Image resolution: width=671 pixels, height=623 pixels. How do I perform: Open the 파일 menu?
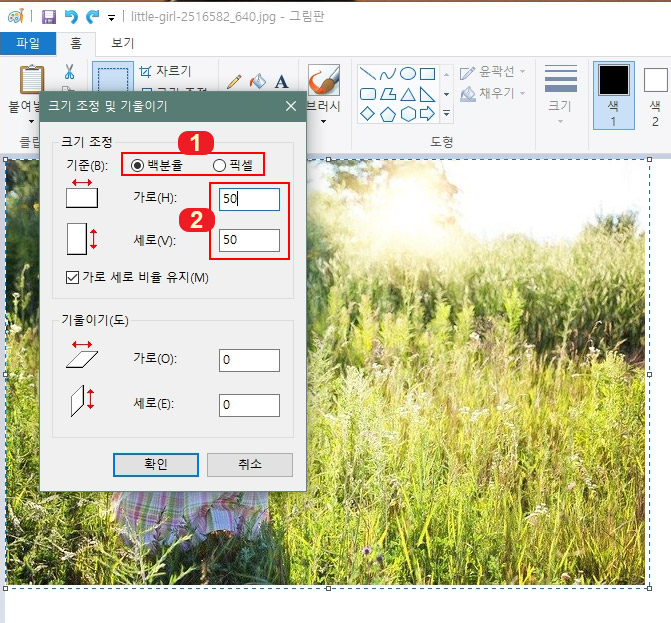[28, 43]
